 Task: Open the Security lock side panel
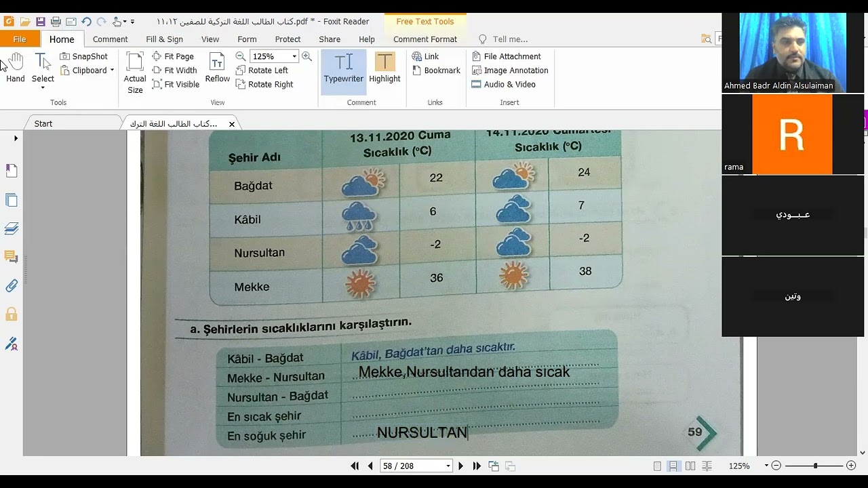(x=12, y=314)
